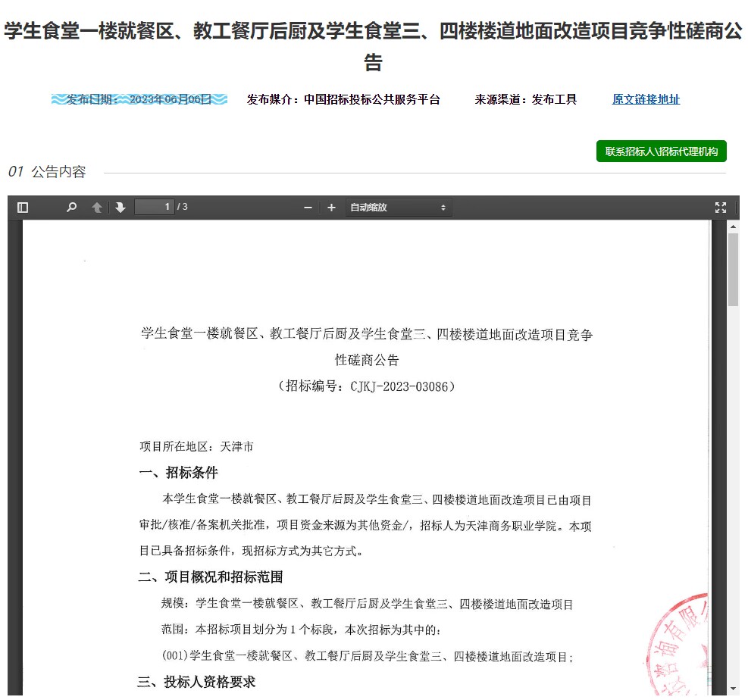Click the highlighted 发布日期 text
The width and height of the screenshot is (748, 700).
[139, 99]
